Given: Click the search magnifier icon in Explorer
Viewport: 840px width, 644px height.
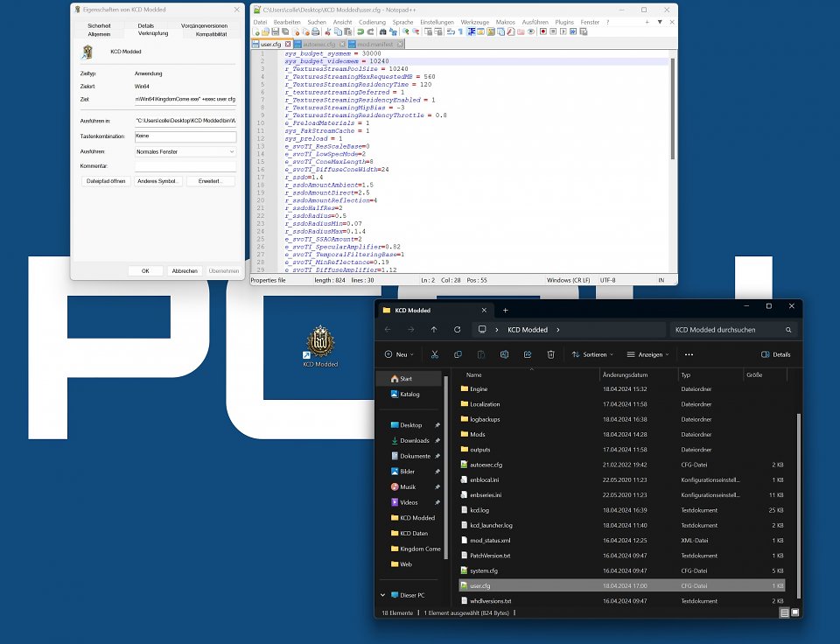Looking at the screenshot, I should (x=788, y=330).
